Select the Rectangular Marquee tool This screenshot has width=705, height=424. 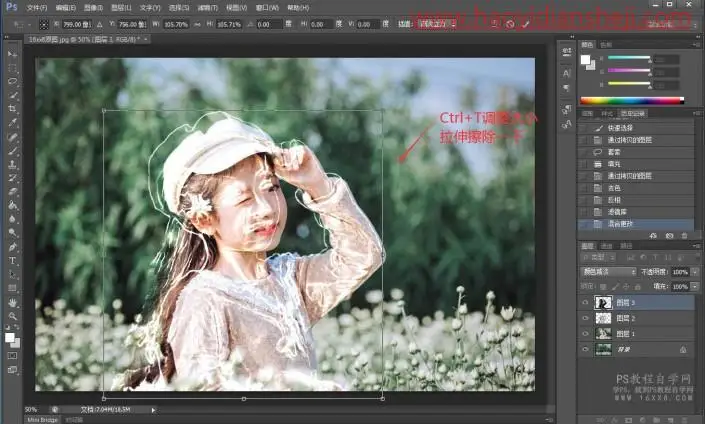[x=12, y=68]
